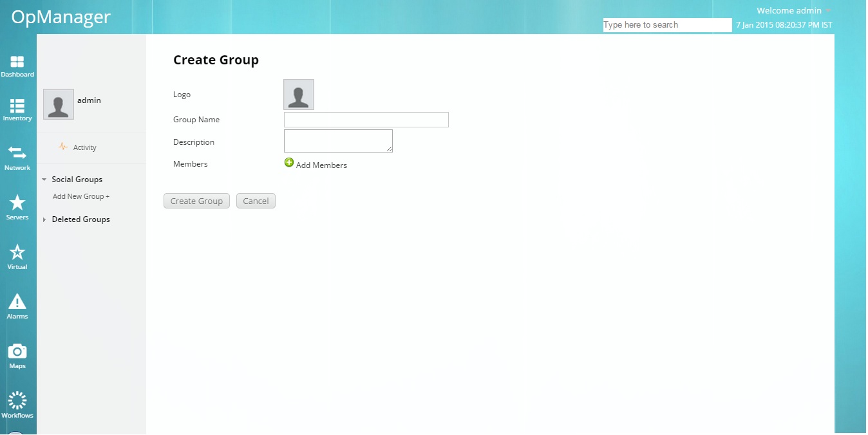Open the Virtual section
The width and height of the screenshot is (868, 435).
point(17,255)
